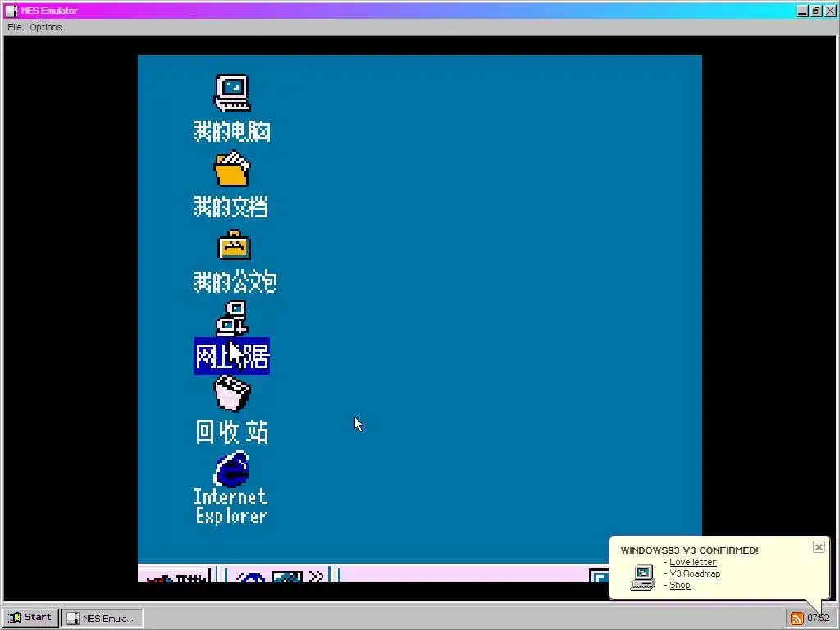Click the Internet Explorer label text
Screen dimensions: 840x630
coord(231,506)
